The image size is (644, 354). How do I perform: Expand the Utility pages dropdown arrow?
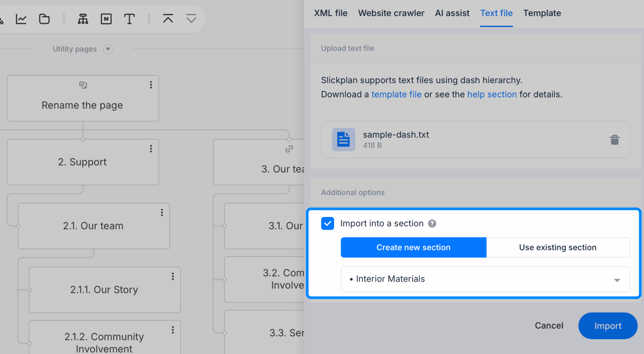pyautogui.click(x=108, y=49)
